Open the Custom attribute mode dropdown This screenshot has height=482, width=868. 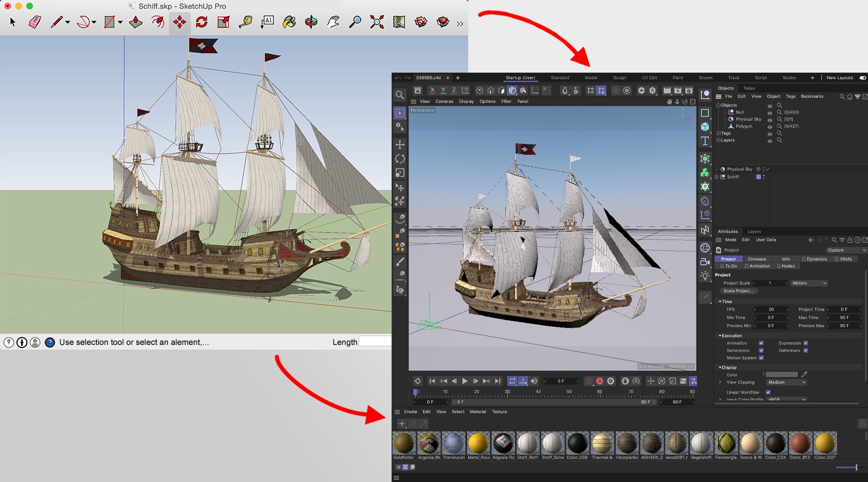[x=846, y=250]
